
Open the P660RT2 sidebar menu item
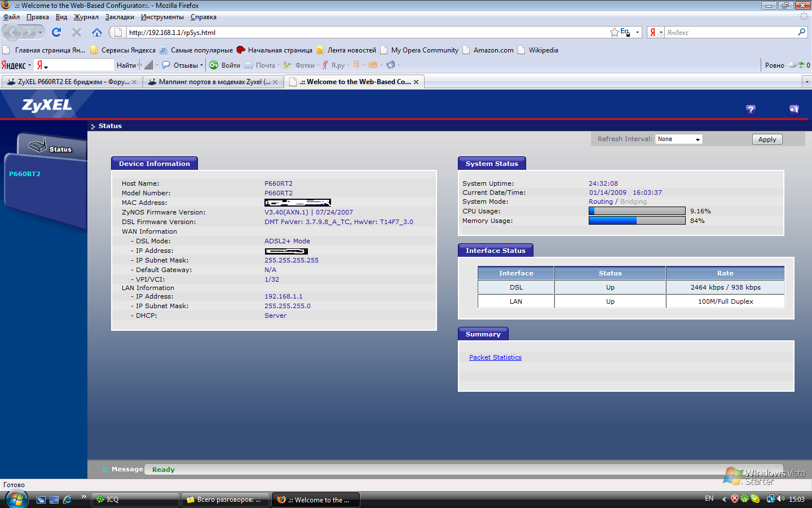click(25, 174)
